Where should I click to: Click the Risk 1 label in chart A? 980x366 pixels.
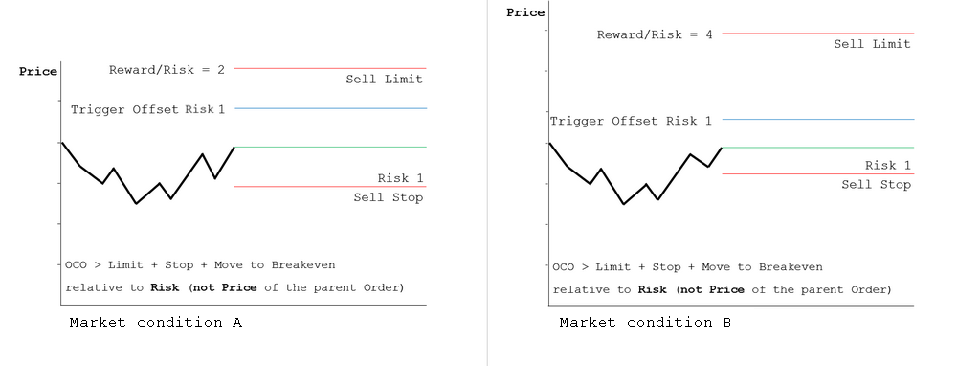click(x=400, y=178)
